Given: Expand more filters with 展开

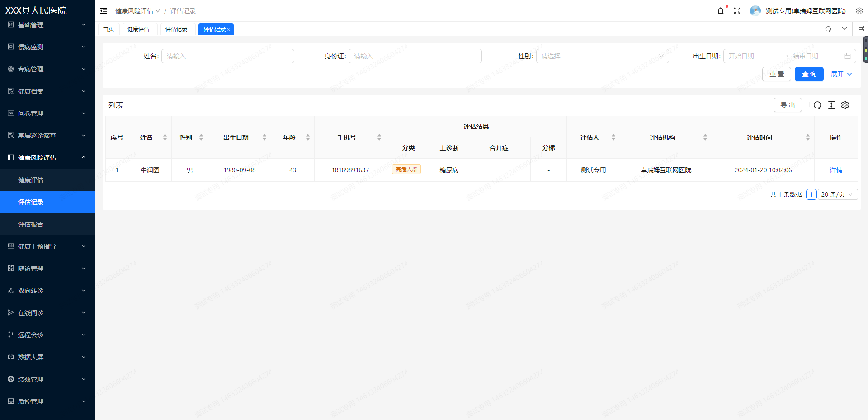Looking at the screenshot, I should click(841, 74).
